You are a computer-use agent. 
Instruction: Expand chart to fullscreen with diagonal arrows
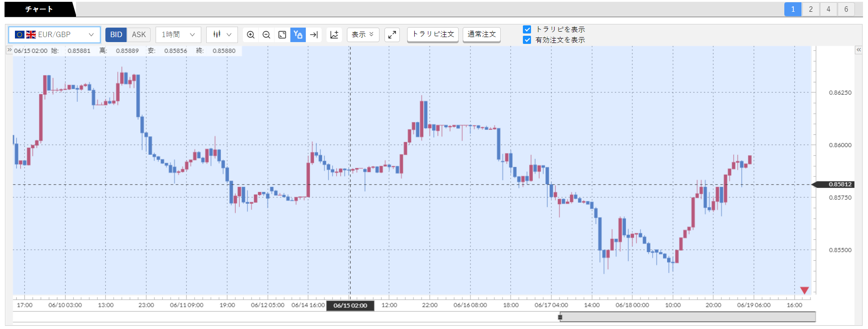(x=392, y=34)
